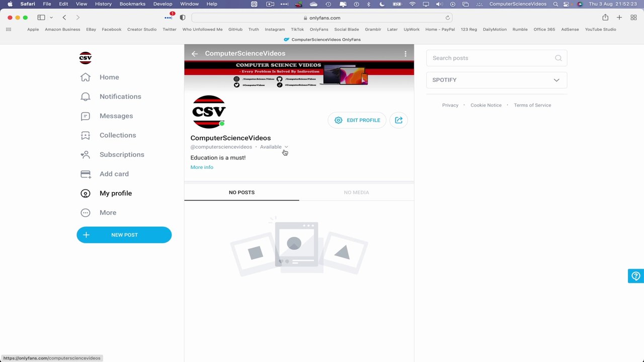Click Safari's back navigation arrow
The image size is (644, 362).
(64, 18)
